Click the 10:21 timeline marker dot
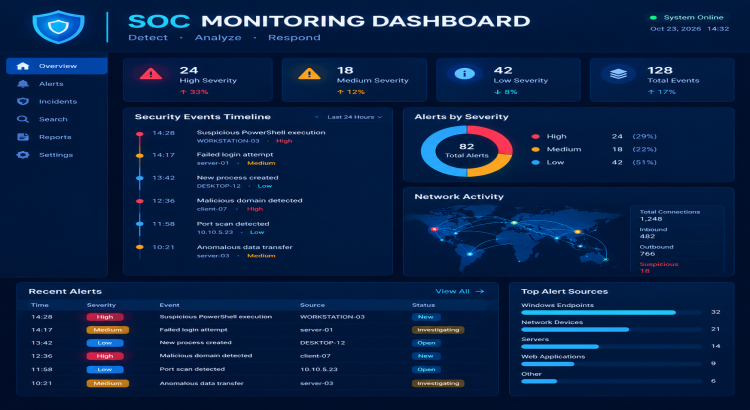The image size is (750, 410). click(140, 247)
